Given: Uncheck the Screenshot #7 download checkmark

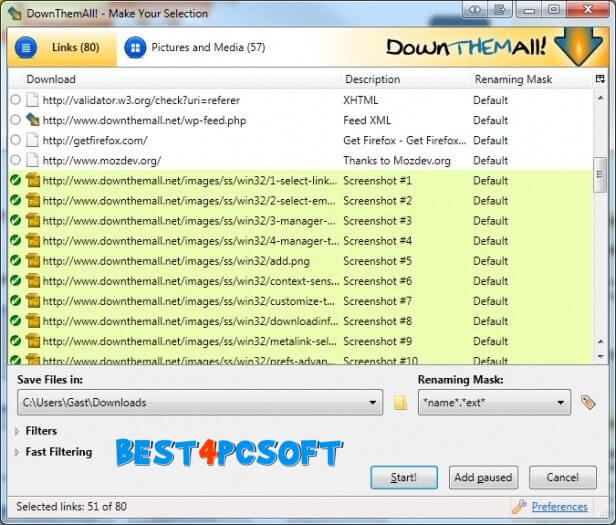Looking at the screenshot, I should (x=15, y=301).
